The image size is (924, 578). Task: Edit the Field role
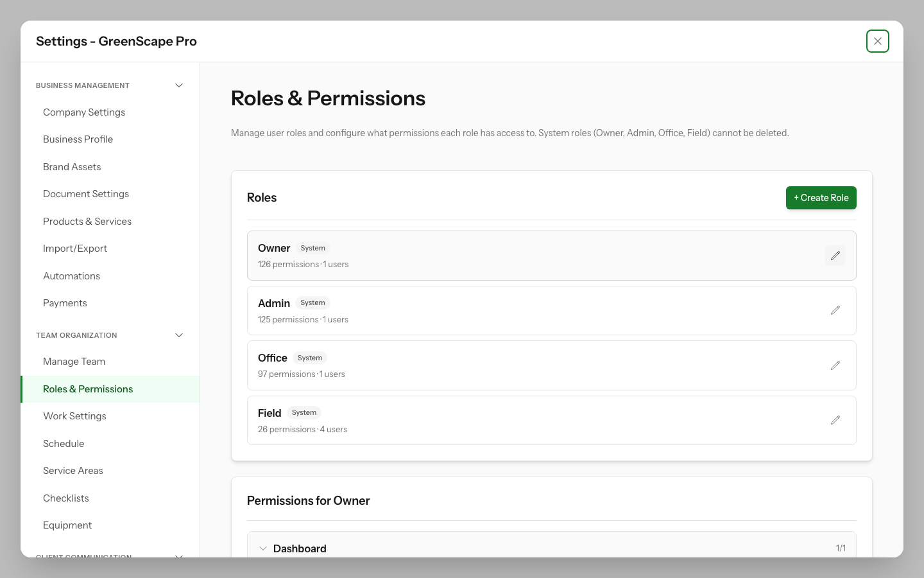(x=835, y=420)
